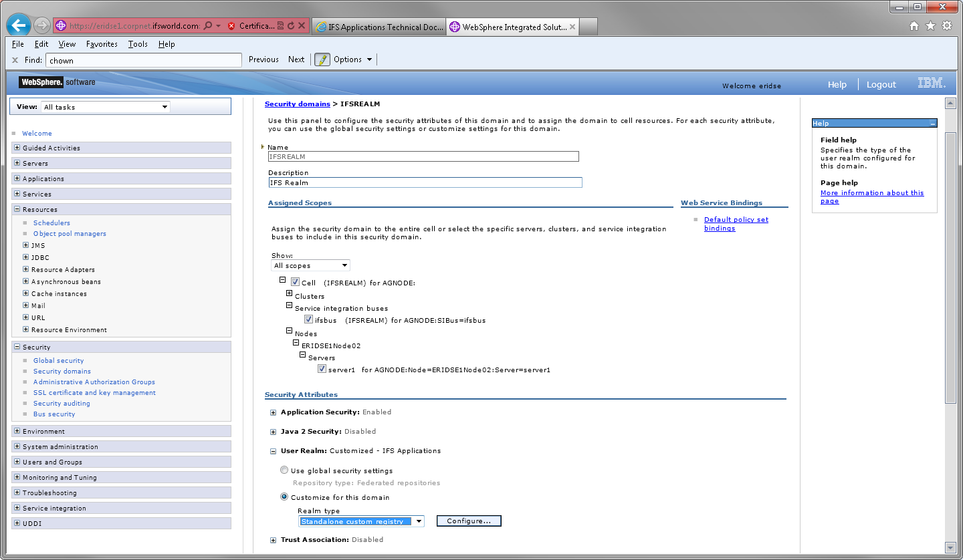Minimize the Help panel
This screenshot has width=963, height=560.
(932, 124)
